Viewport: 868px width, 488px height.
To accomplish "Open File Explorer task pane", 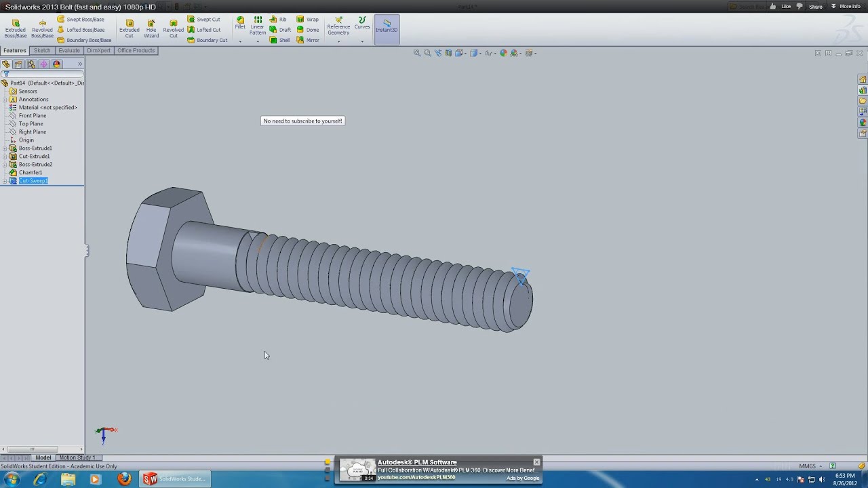I will pos(863,101).
